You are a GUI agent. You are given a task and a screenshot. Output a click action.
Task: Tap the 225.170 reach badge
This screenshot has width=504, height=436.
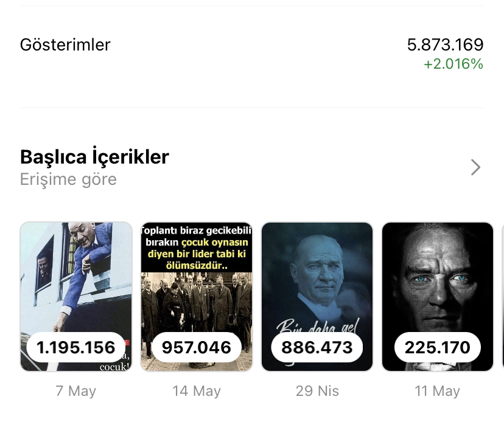438,347
